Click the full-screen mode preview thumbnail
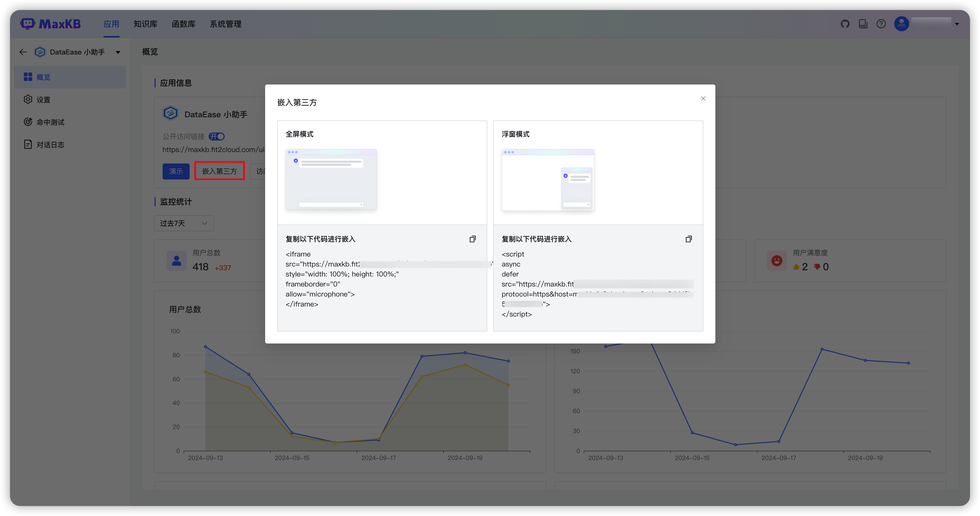The height and width of the screenshot is (516, 980). click(331, 179)
